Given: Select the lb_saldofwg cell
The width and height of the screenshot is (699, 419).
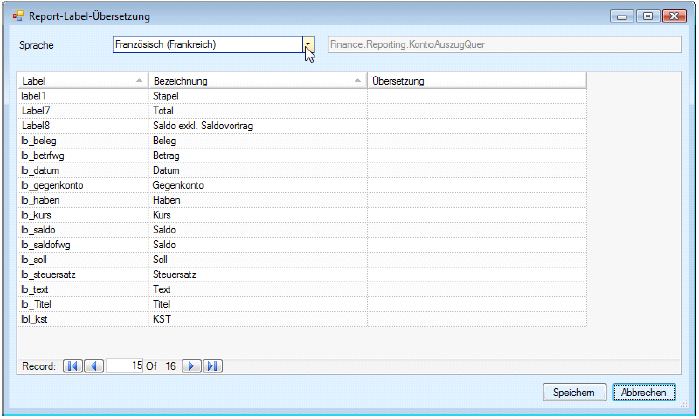Looking at the screenshot, I should coord(83,245).
